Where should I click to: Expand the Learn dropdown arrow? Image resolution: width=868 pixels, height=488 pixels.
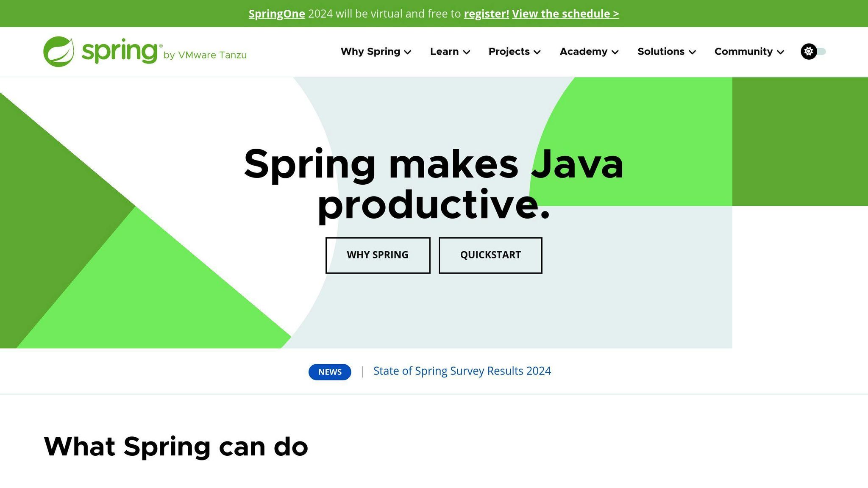[467, 52]
